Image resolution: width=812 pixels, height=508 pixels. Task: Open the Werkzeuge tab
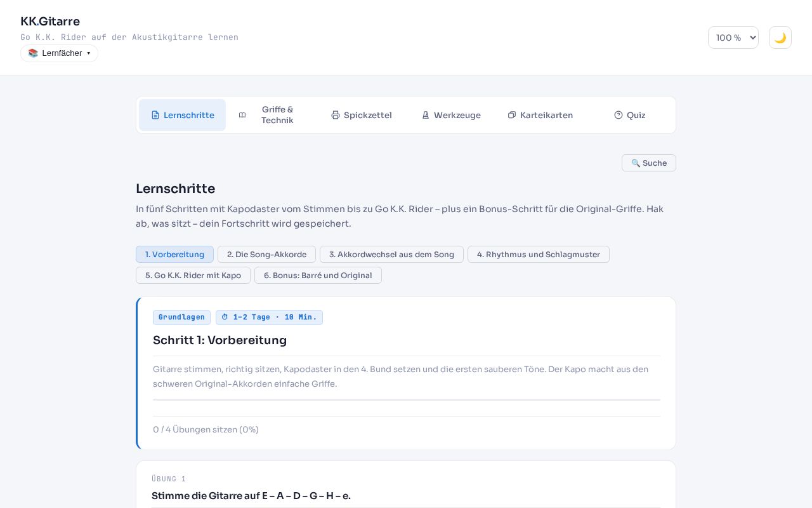click(x=451, y=115)
